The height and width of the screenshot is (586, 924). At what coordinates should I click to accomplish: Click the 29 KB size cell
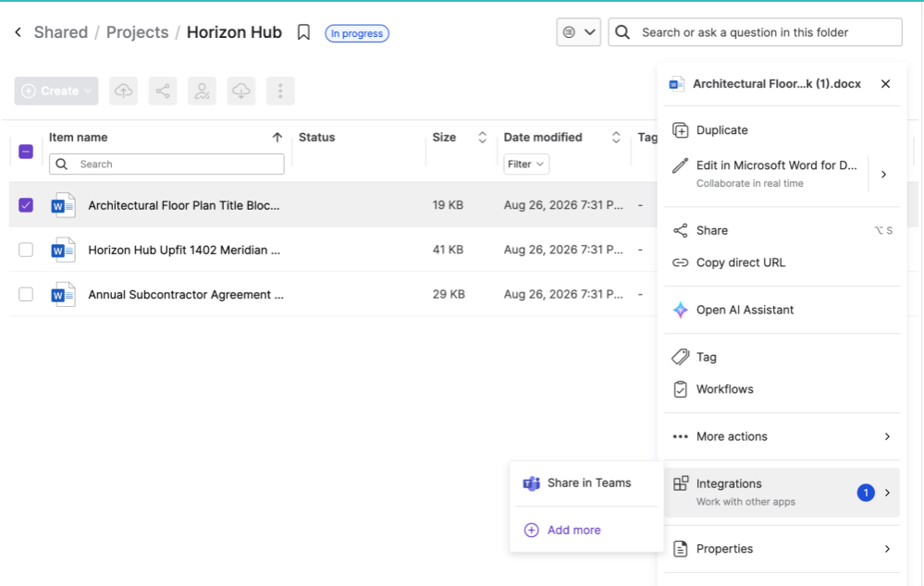tap(449, 294)
